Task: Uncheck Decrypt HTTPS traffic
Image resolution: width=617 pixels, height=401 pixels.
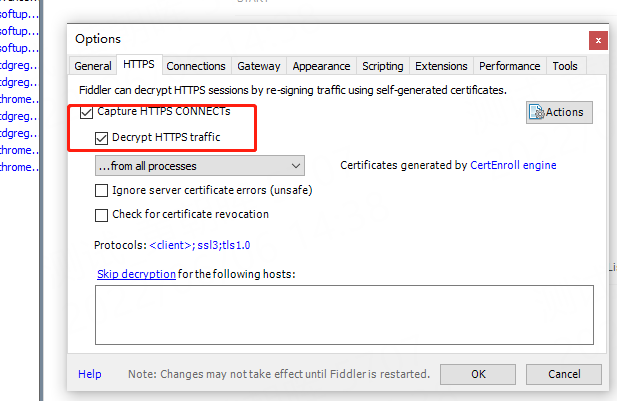Action: point(102,138)
